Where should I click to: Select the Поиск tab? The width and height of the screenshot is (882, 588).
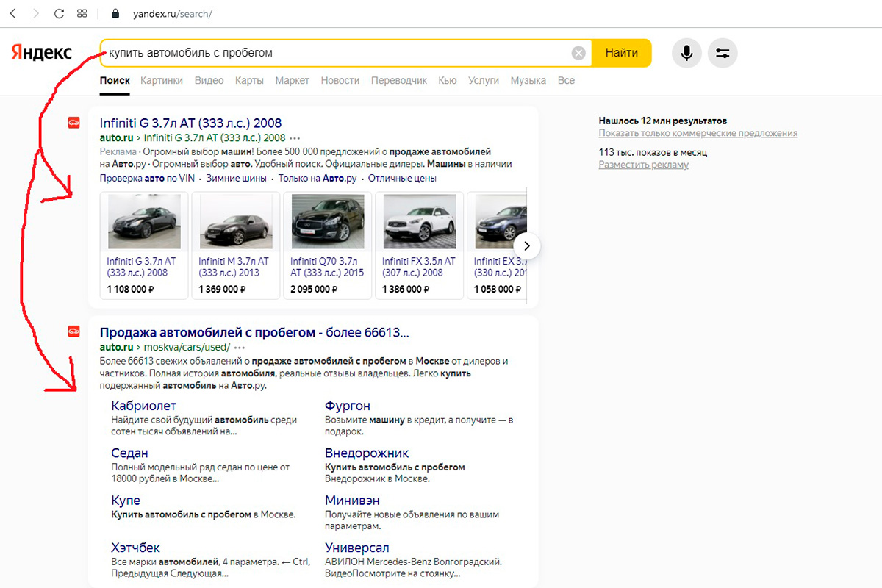[115, 80]
